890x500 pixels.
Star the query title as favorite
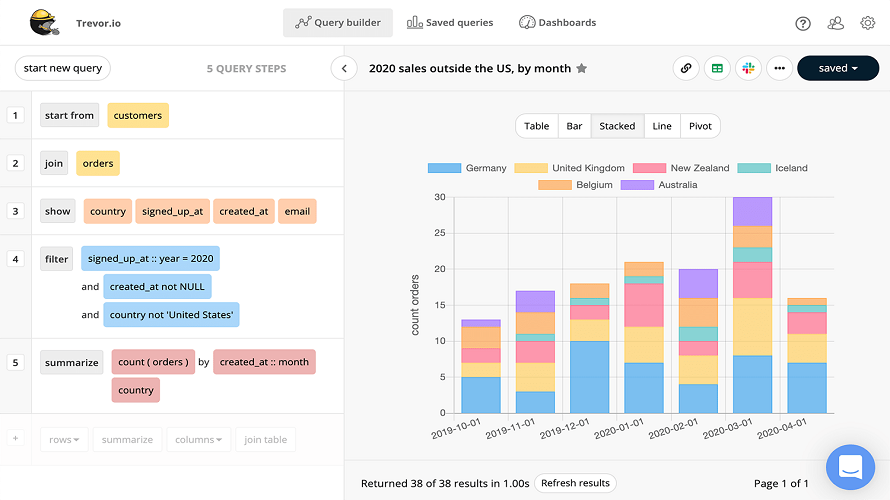click(x=582, y=69)
